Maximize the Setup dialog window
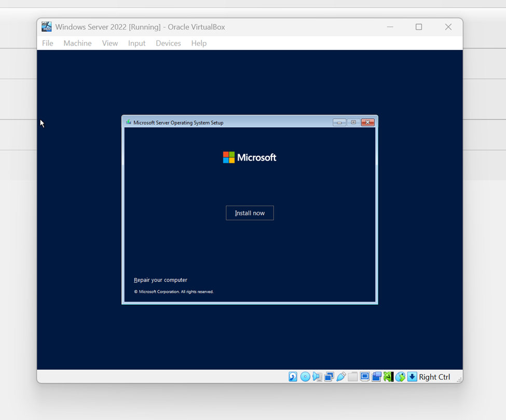This screenshot has width=506, height=420. point(353,122)
